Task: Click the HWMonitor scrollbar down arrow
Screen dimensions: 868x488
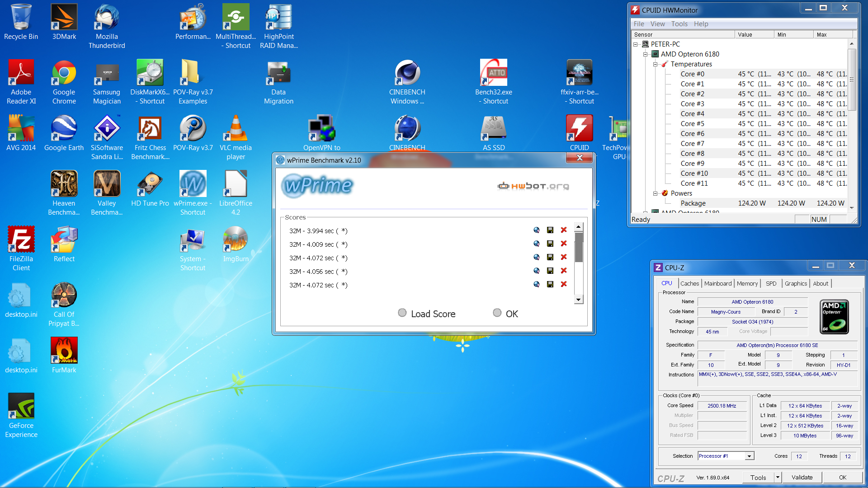Action: coord(852,208)
